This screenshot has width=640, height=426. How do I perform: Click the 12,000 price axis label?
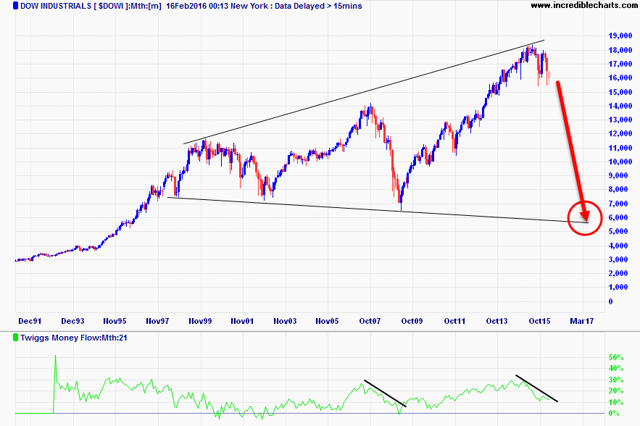click(620, 133)
